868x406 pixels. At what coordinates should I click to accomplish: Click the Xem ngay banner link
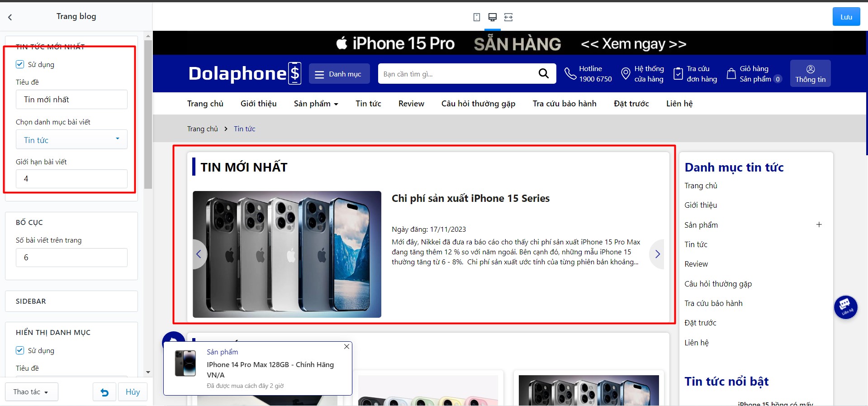633,44
